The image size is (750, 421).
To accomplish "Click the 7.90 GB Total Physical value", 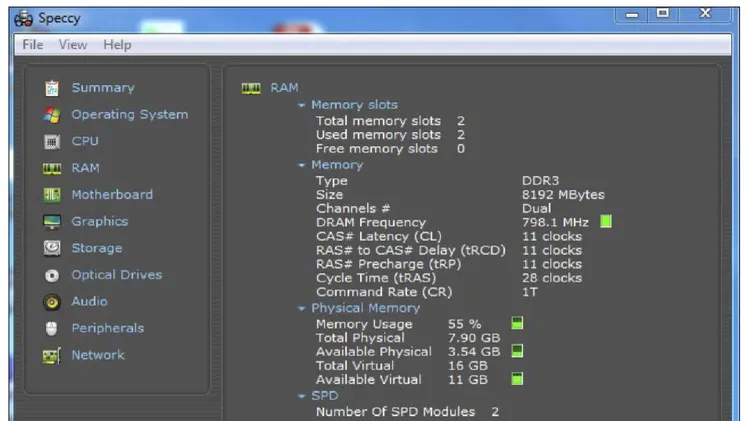I will pyautogui.click(x=474, y=338).
